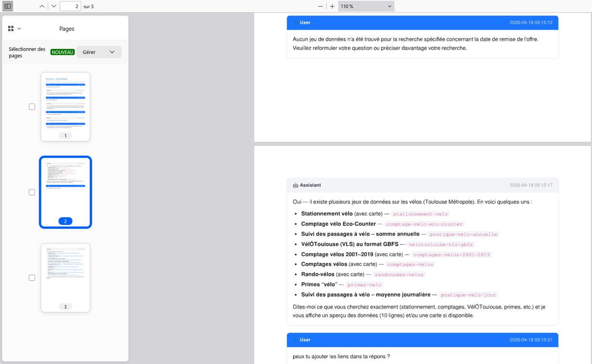The width and height of the screenshot is (592, 364).
Task: Click the 'primes-velo' dataset tag
Action: click(x=364, y=285)
